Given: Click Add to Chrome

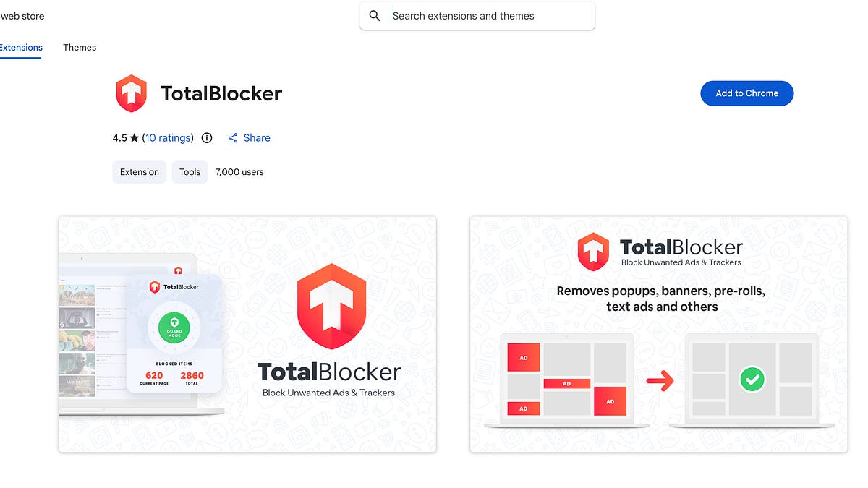Looking at the screenshot, I should [x=746, y=93].
